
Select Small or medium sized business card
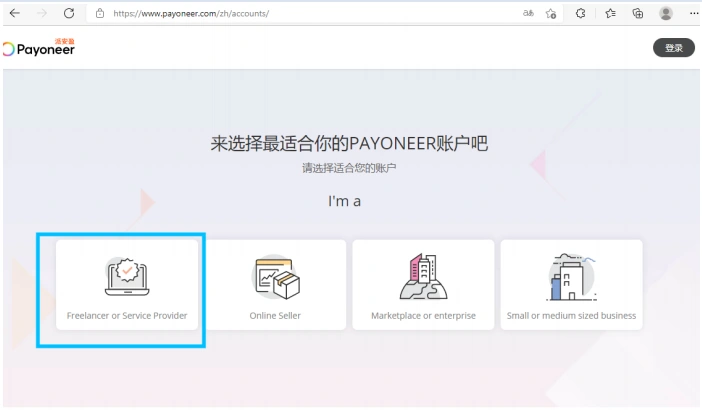click(x=571, y=285)
